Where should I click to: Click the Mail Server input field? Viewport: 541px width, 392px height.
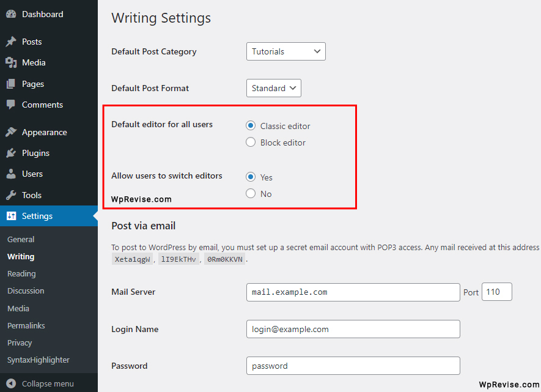pos(353,292)
